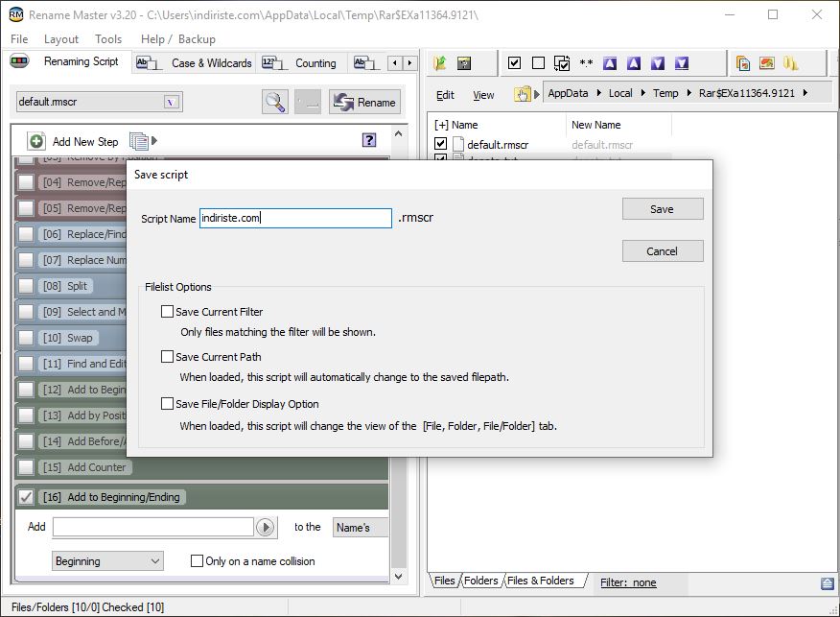Click the Script Name input field
Viewport: 840px width, 617px height.
(x=295, y=218)
